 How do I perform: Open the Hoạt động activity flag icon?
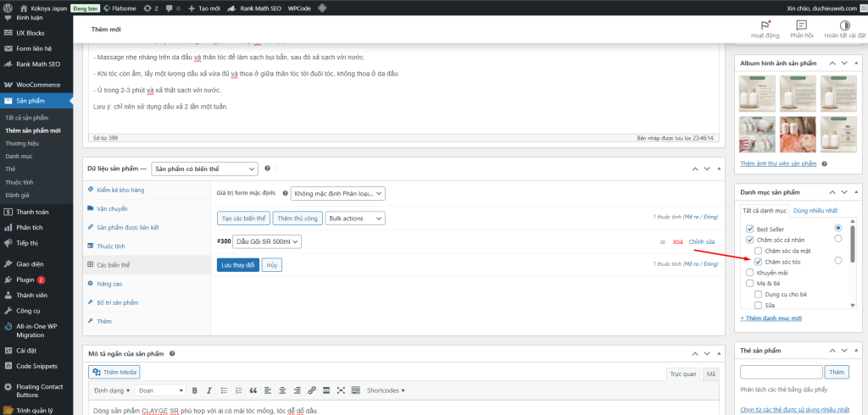click(x=765, y=25)
